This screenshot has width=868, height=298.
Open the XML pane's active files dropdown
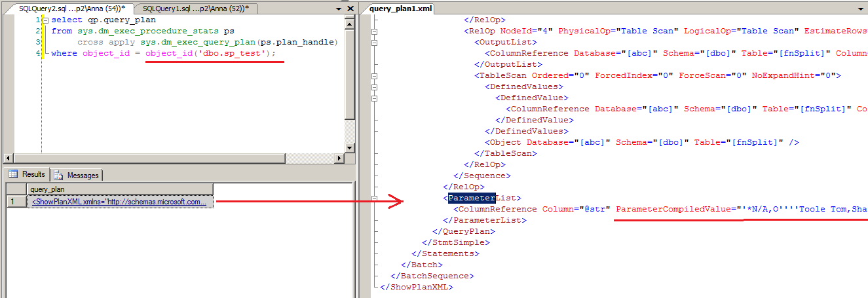(x=861, y=9)
